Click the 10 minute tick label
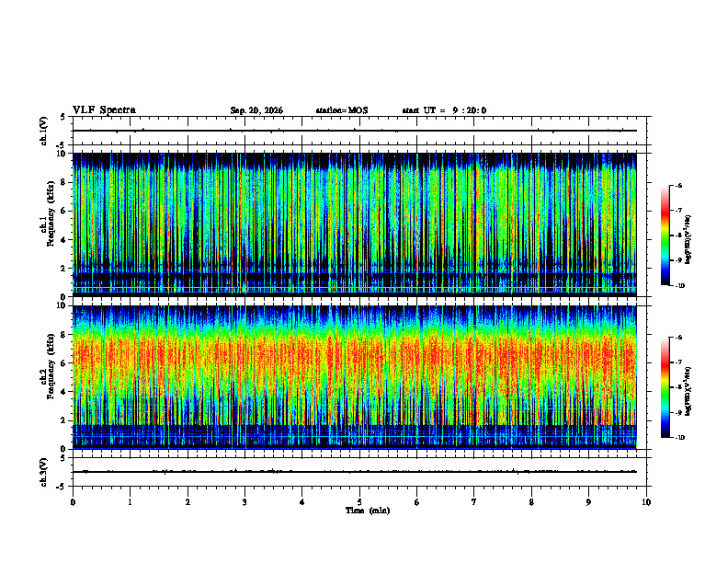Image resolution: width=728 pixels, height=563 pixels. (x=646, y=502)
